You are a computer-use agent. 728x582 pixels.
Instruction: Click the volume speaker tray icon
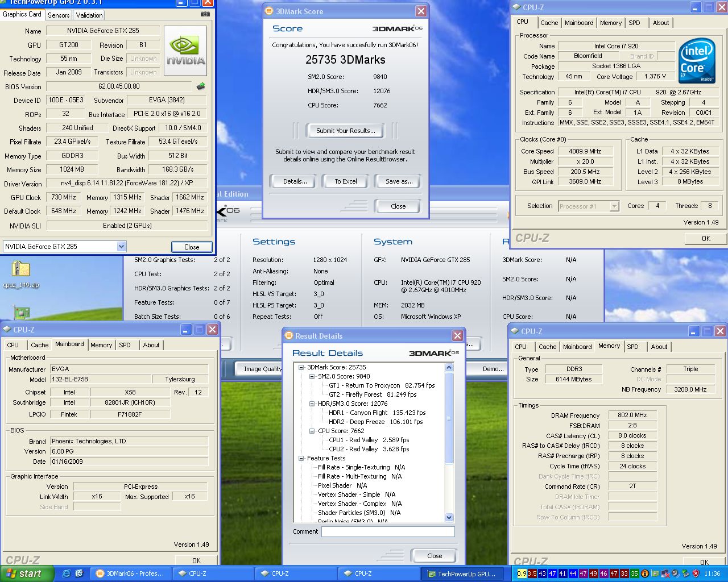[x=675, y=573]
